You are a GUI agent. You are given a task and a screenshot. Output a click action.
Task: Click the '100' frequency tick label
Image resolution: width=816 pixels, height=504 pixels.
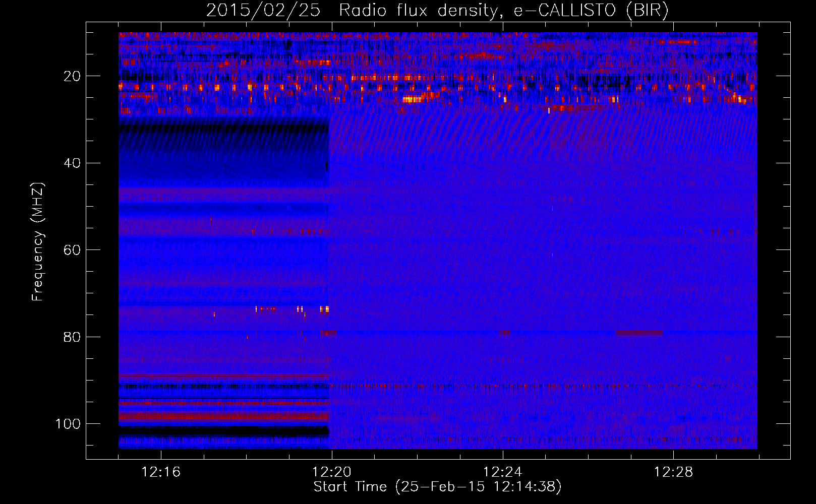[68, 424]
